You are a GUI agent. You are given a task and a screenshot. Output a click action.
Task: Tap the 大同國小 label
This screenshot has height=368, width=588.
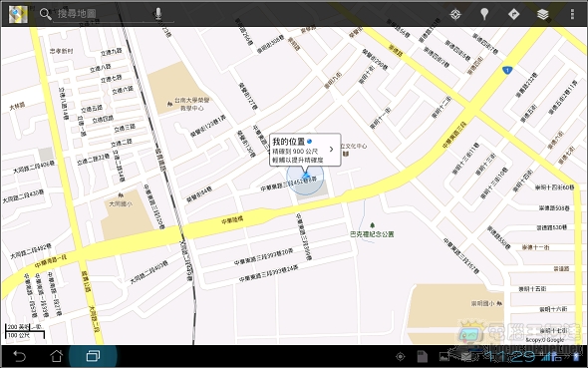pos(121,204)
